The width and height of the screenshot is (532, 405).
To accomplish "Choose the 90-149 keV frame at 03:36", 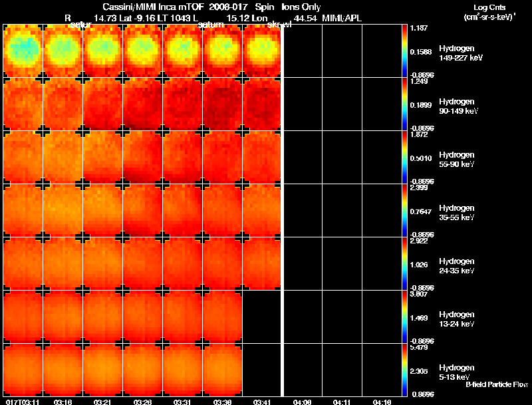I will pos(222,104).
